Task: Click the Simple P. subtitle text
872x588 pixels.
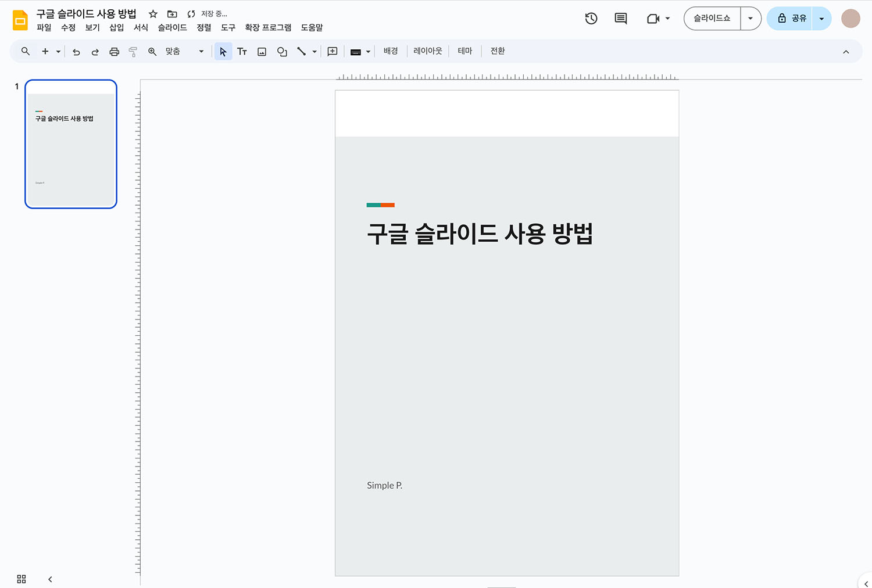Action: click(x=384, y=485)
